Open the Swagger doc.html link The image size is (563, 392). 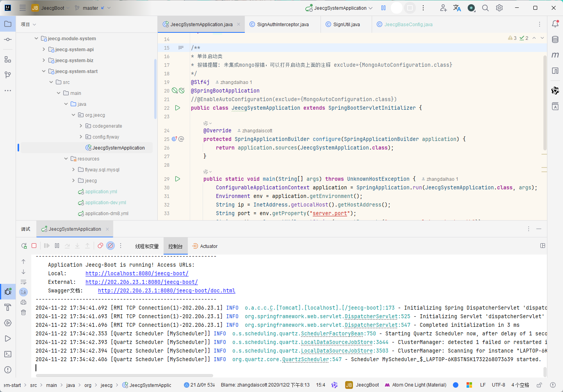[166, 290]
